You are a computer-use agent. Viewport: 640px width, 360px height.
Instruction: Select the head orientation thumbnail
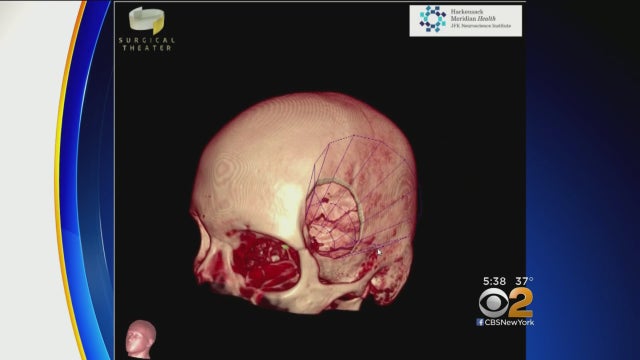point(140,338)
